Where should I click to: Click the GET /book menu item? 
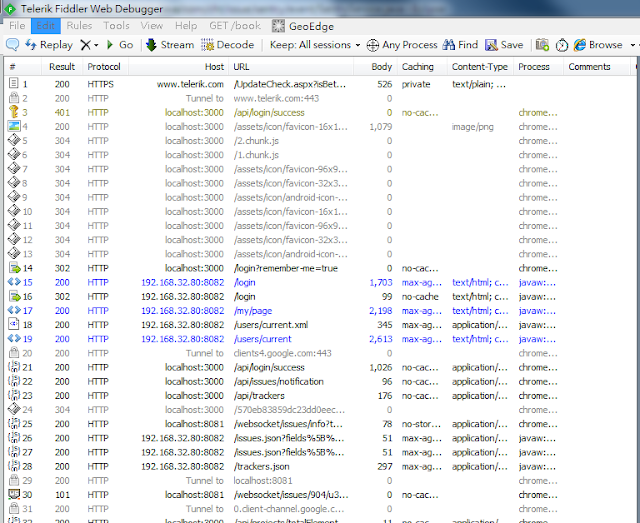[235, 26]
